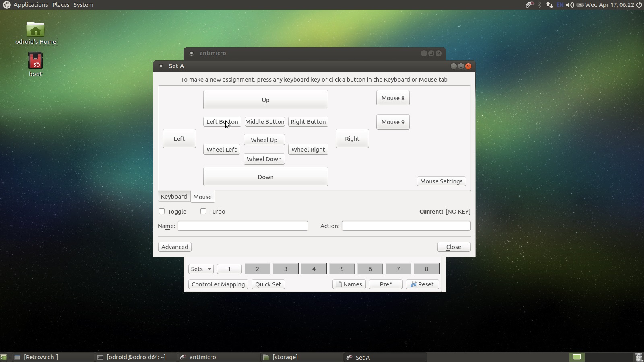The height and width of the screenshot is (362, 644).
Task: Open the EN keyboard layout indicator
Action: point(560,5)
